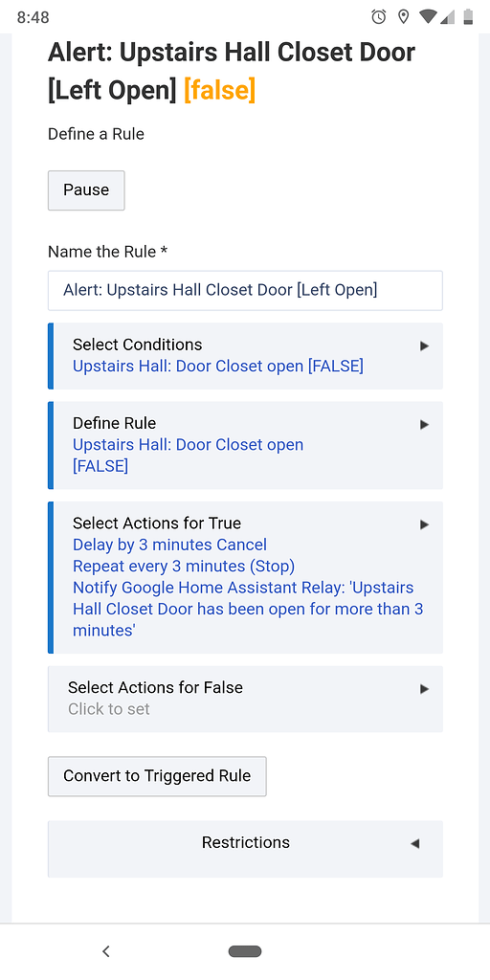Click Convert to Triggered Rule button
The image size is (490, 980).
157,776
